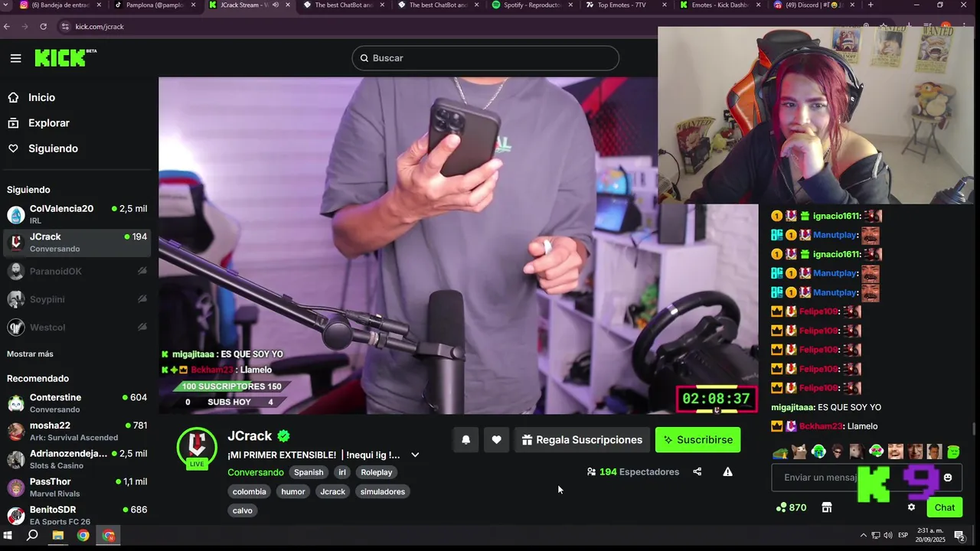Open ColValencia20 followed channel
The height and width of the screenshot is (551, 980).
click(x=77, y=214)
